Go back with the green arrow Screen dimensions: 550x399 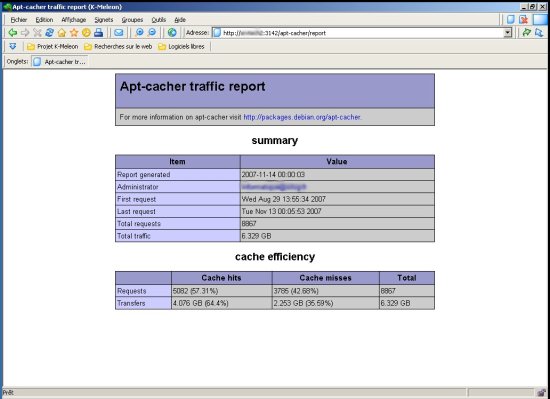click(x=13, y=33)
